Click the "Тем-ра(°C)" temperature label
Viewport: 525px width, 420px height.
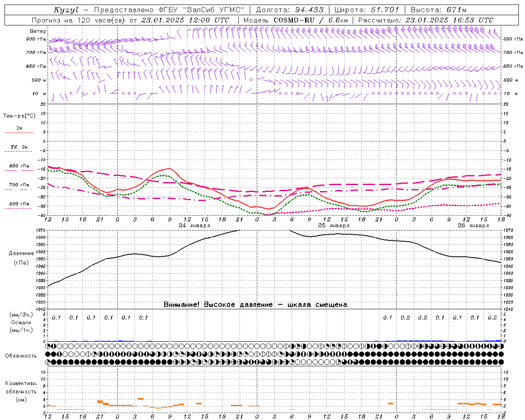coord(19,116)
